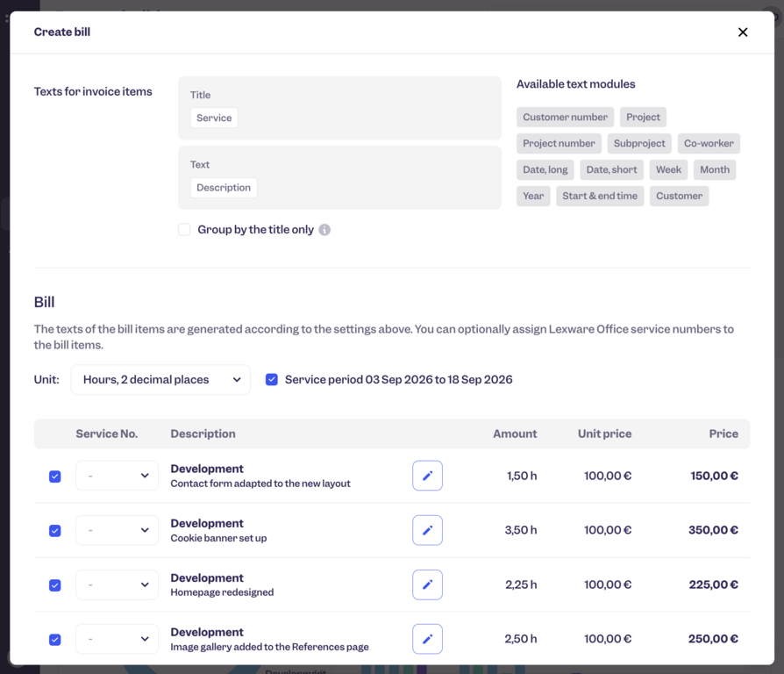784x674 pixels.
Task: Click the 150,00 € price value
Action: tap(714, 476)
